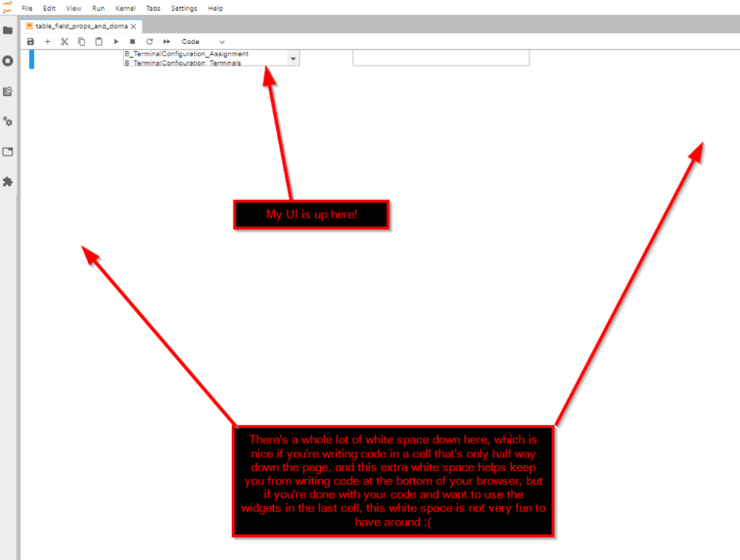This screenshot has height=560, width=740.
Task: Copy the selected cells
Action: 81,41
